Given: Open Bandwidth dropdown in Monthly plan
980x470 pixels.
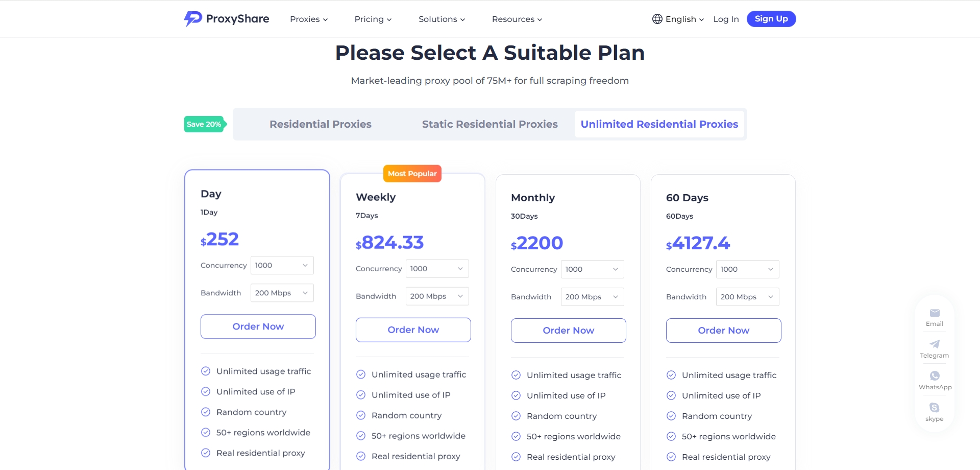Looking at the screenshot, I should coord(592,297).
